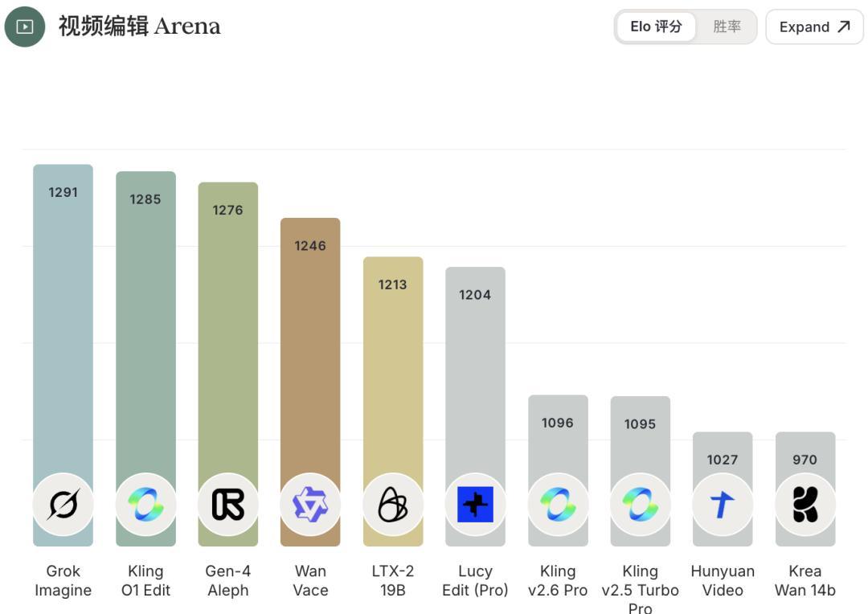The width and height of the screenshot is (868, 614).
Task: Switch to Elo 评分 view
Action: tap(656, 27)
